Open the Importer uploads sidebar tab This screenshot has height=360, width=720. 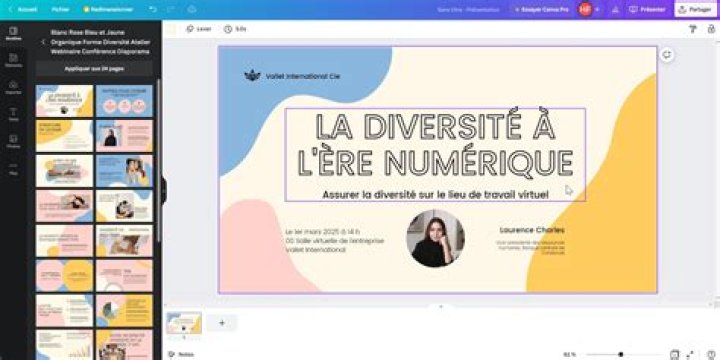tap(13, 87)
